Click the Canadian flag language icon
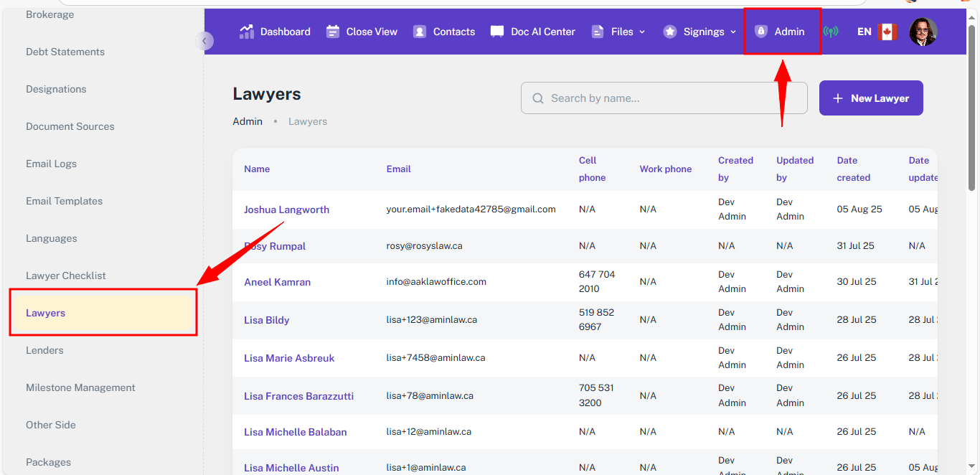 click(887, 32)
